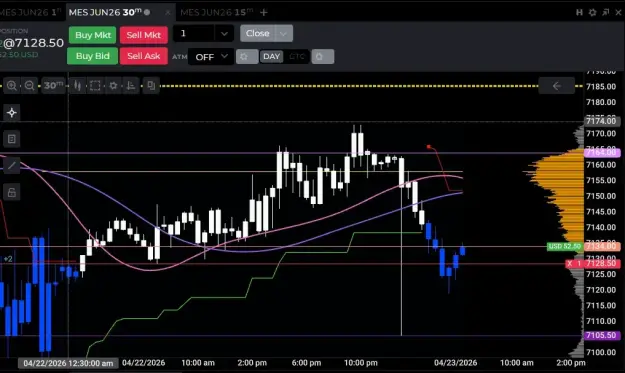Click the H icon in window header
625x373 pixels.
click(579, 12)
